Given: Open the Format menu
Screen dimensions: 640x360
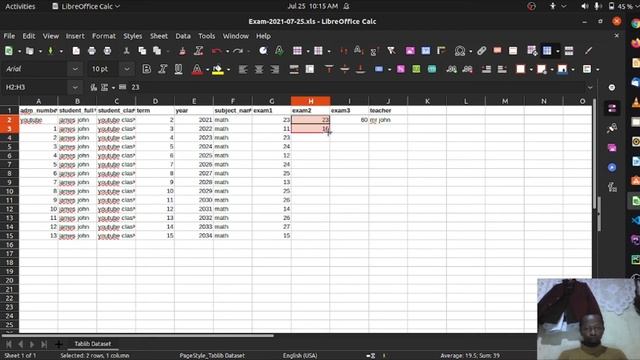Looking at the screenshot, I should coord(104,36).
